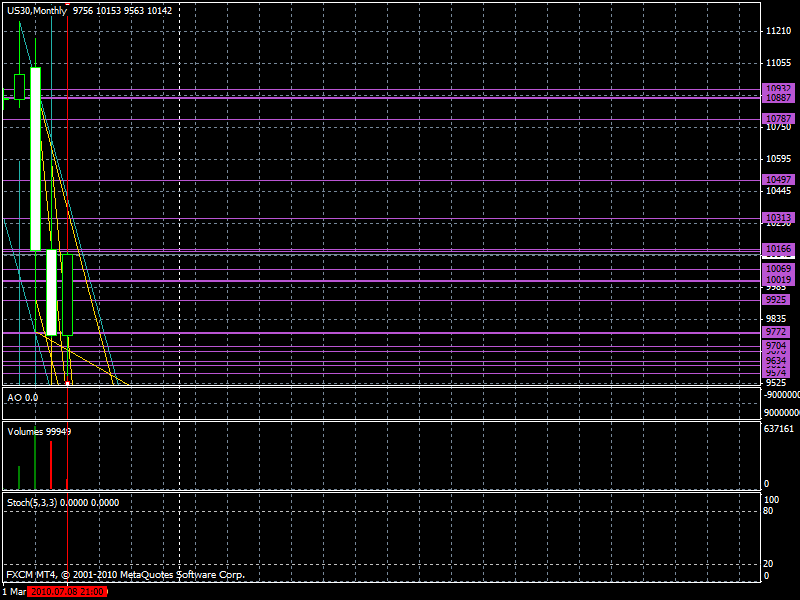Select the 10787 horizontal level price tag

click(x=777, y=118)
